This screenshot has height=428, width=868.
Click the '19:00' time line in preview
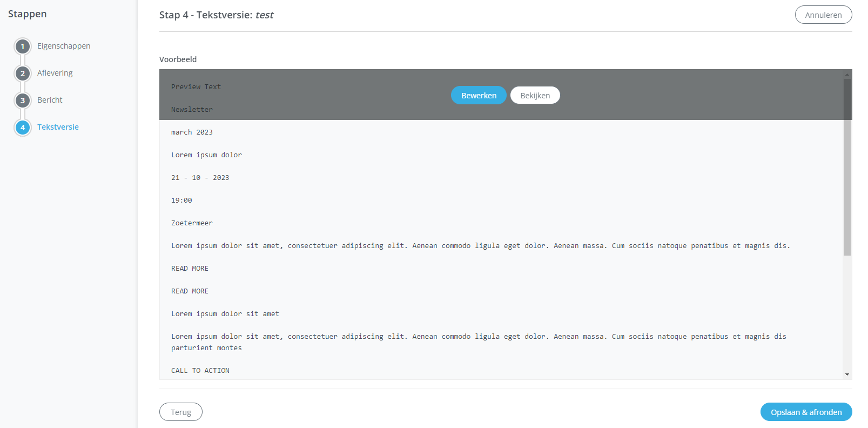tap(181, 200)
